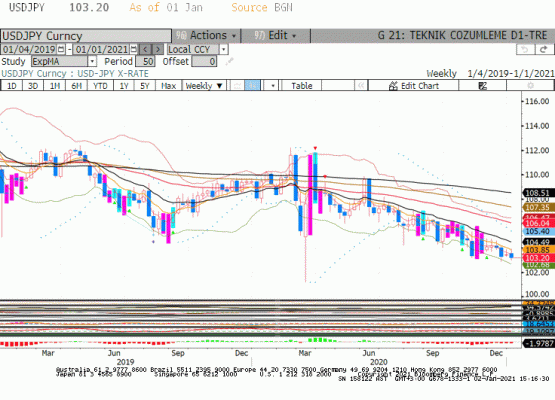Viewport: 555px width, 400px height.
Task: Click the redo arrow icon
Action: click(x=544, y=50)
